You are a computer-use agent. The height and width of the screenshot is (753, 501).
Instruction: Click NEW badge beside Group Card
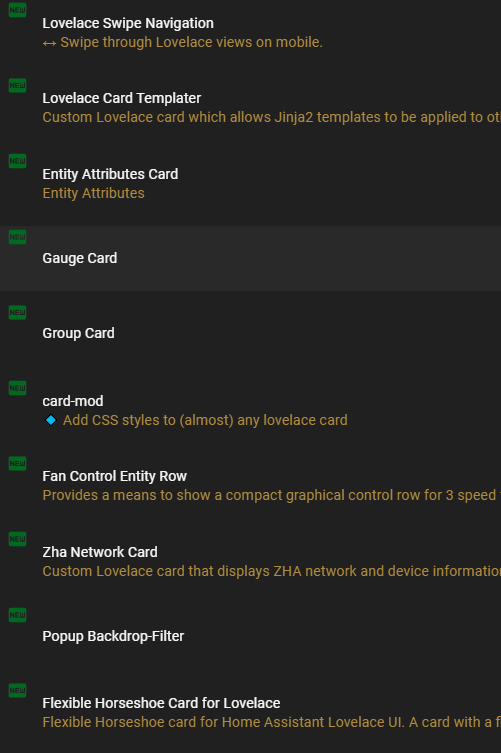pyautogui.click(x=17, y=312)
